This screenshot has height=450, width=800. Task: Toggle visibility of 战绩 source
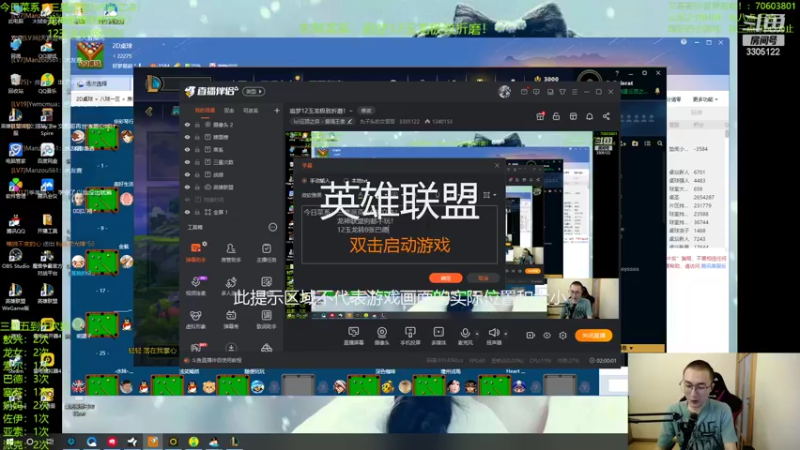click(x=187, y=174)
